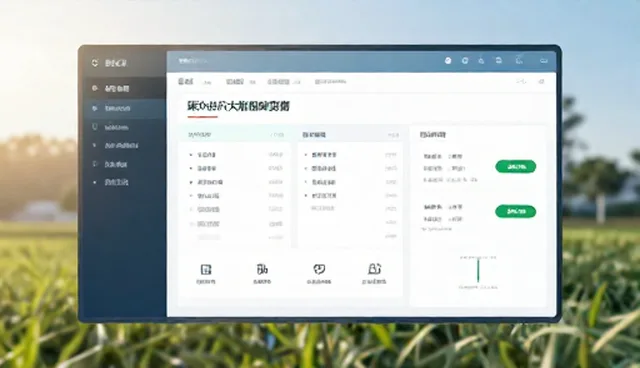The height and width of the screenshot is (368, 640).
Task: Click the fourth header icon from the left
Action: pyautogui.click(x=498, y=60)
